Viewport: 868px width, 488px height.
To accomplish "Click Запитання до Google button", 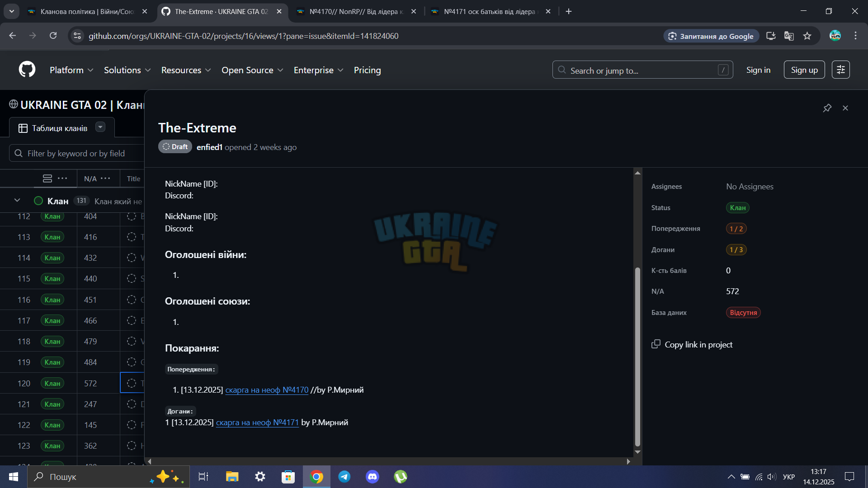I will click(x=711, y=36).
